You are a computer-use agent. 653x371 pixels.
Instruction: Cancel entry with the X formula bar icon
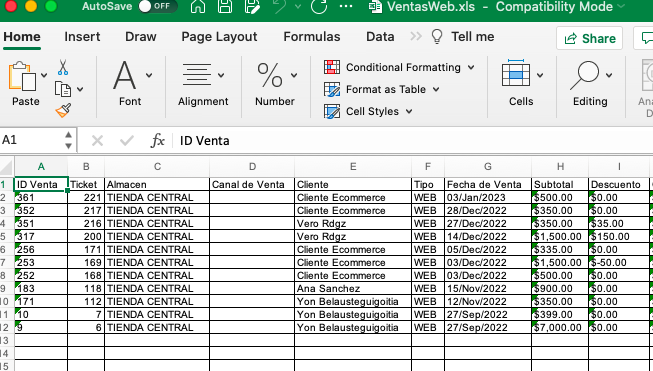pyautogui.click(x=97, y=141)
